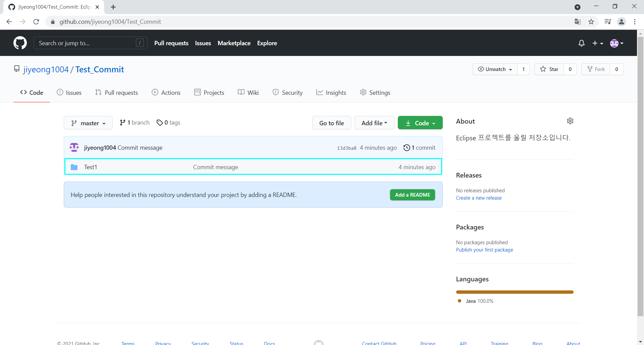Click the 1 branch link
The width and height of the screenshot is (644, 345).
click(x=135, y=123)
